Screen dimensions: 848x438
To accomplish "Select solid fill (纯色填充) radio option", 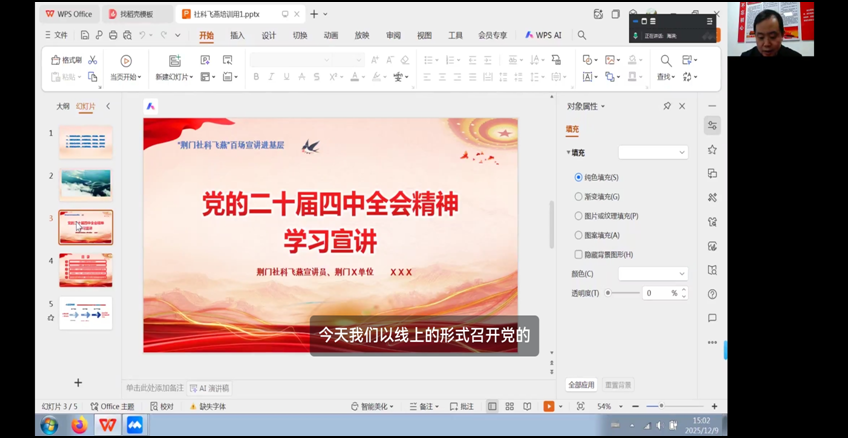I will [579, 177].
